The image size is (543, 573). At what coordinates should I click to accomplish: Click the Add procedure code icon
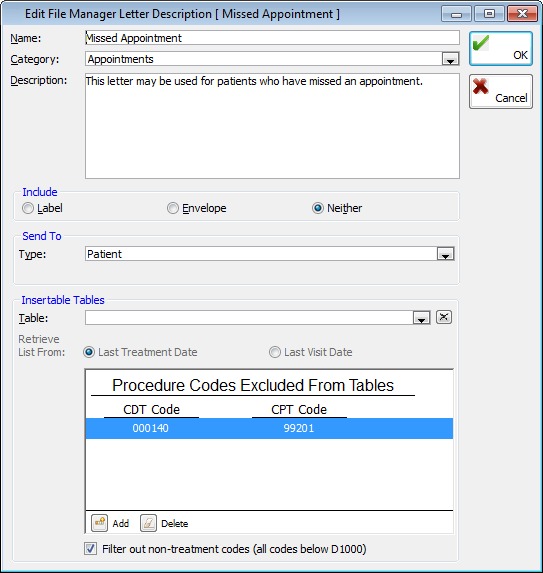pos(99,523)
